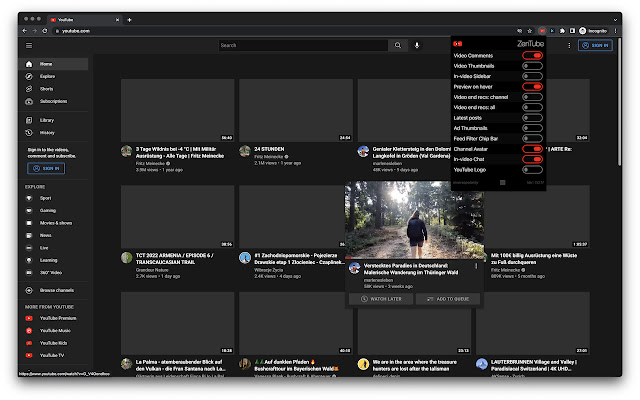Open the YouTube settings three-dot menu
The height and width of the screenshot is (400, 640).
click(x=569, y=46)
